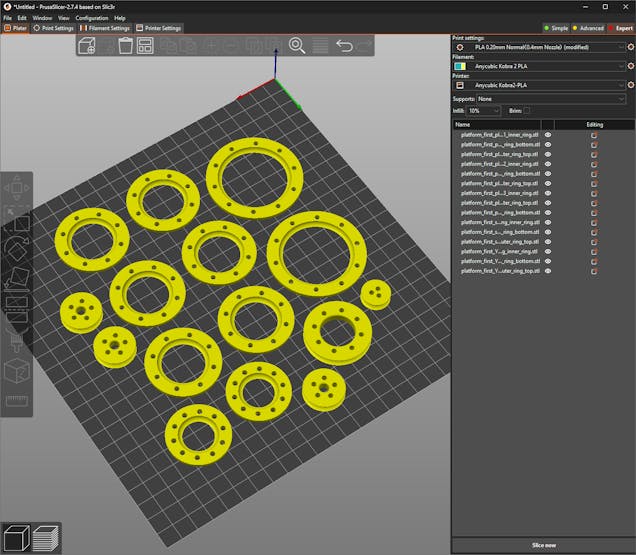Switch to the Filament Settings tab
636x555 pixels.
pos(106,28)
